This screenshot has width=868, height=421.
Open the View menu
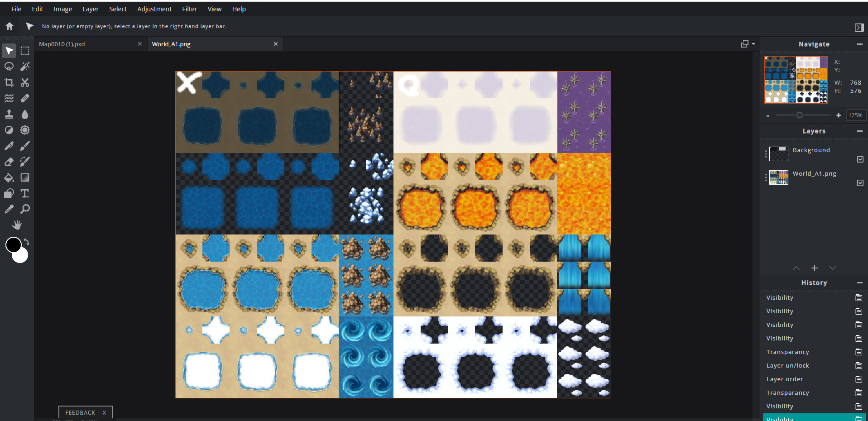(x=215, y=9)
